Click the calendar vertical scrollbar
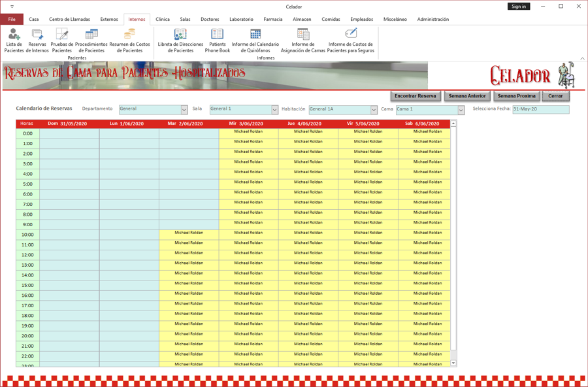The width and height of the screenshot is (588, 387). coord(453,242)
